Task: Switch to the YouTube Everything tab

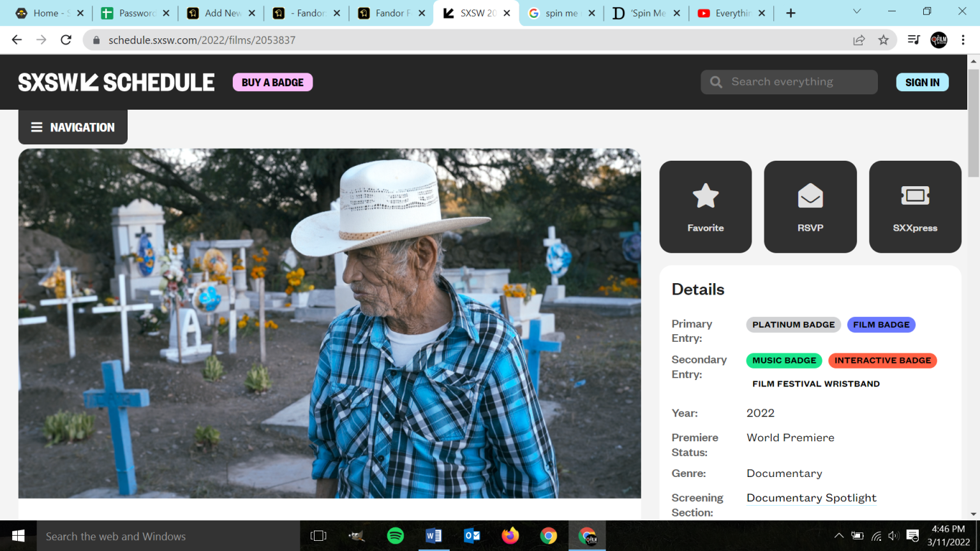Action: coord(731,13)
